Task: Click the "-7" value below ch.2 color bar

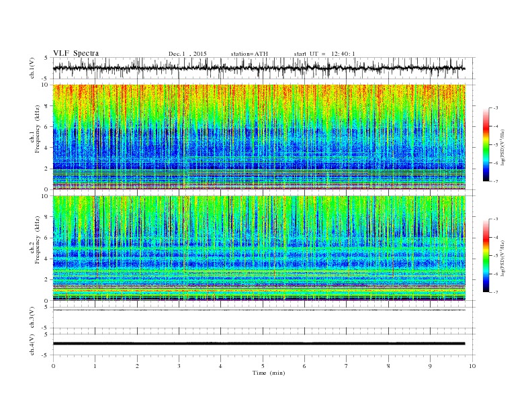Action: [496, 292]
